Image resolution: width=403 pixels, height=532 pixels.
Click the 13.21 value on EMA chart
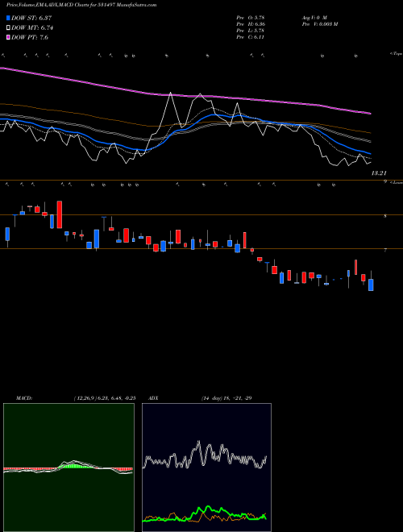[x=379, y=173]
